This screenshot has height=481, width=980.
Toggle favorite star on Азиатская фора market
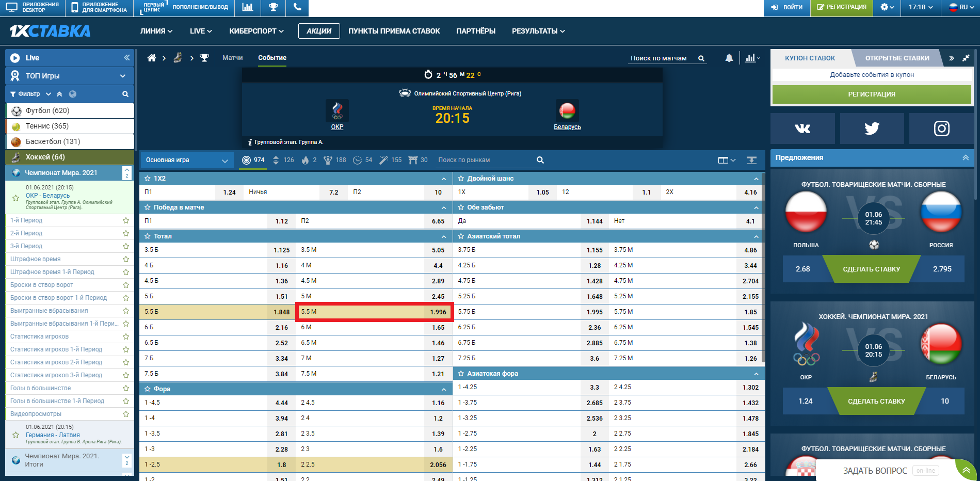461,374
